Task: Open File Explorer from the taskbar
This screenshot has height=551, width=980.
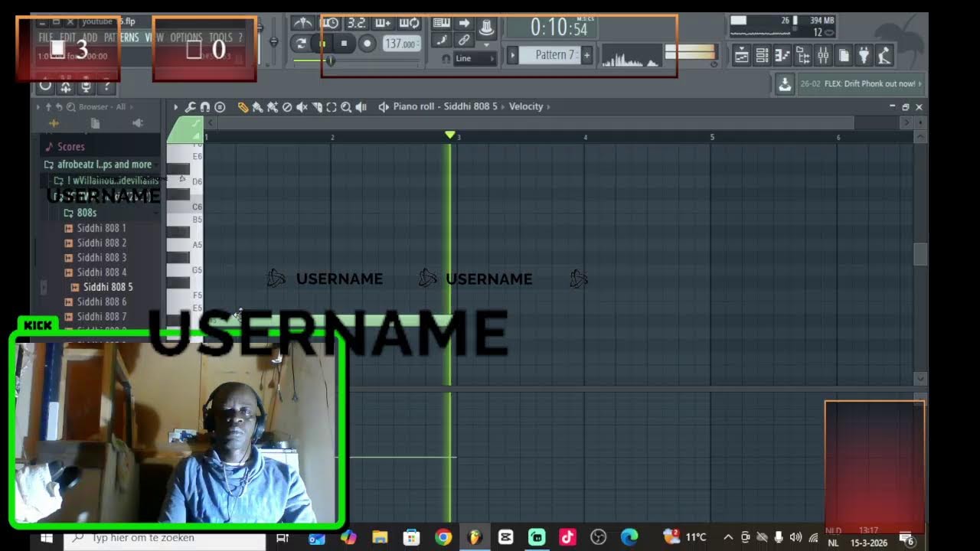Action: tap(380, 538)
